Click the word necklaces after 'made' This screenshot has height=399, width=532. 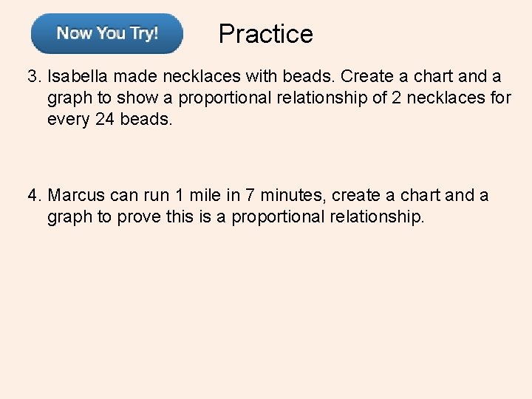[202, 76]
